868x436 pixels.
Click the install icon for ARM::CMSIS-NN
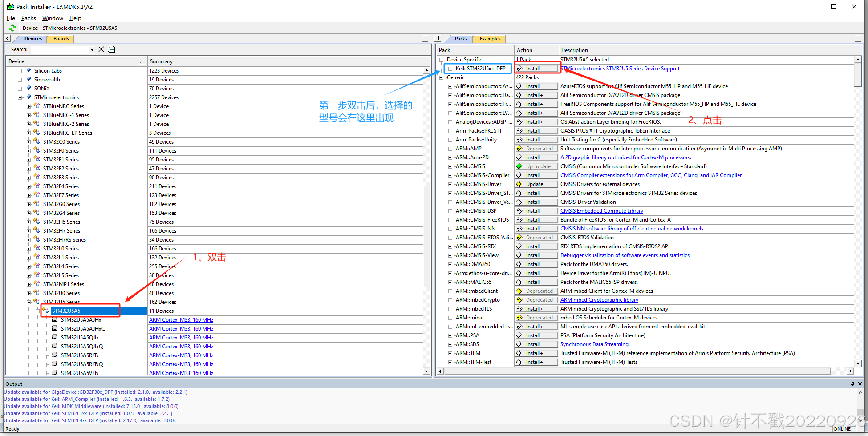coord(519,229)
